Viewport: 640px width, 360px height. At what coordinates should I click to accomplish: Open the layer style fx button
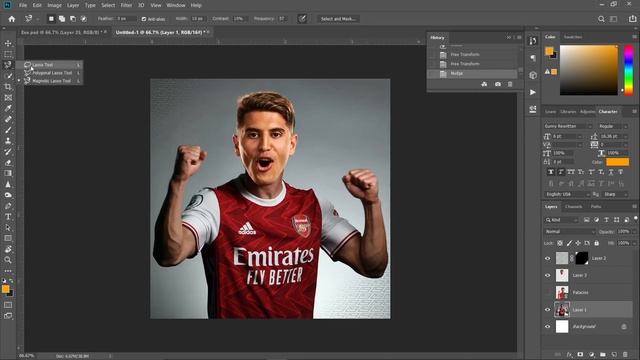(x=569, y=355)
